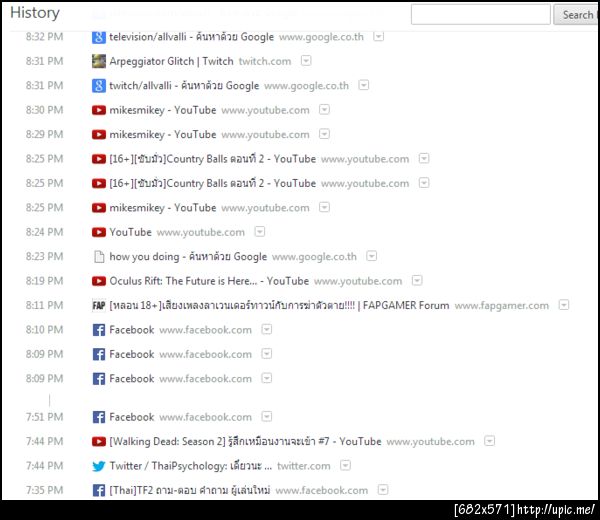Open the 8:24 PM YouTube home link
This screenshot has height=520, width=600.
click(130, 232)
